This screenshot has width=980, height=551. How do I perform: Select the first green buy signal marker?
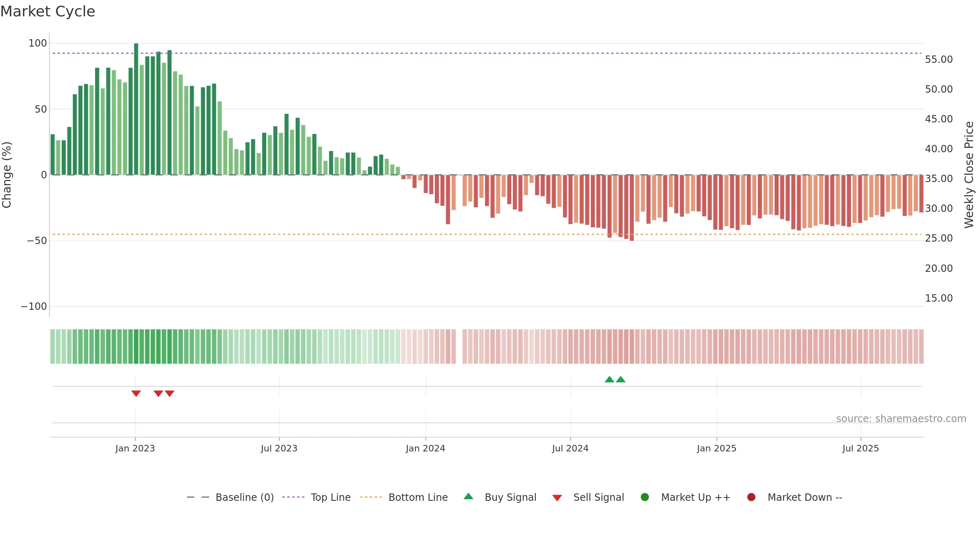pyautogui.click(x=609, y=379)
